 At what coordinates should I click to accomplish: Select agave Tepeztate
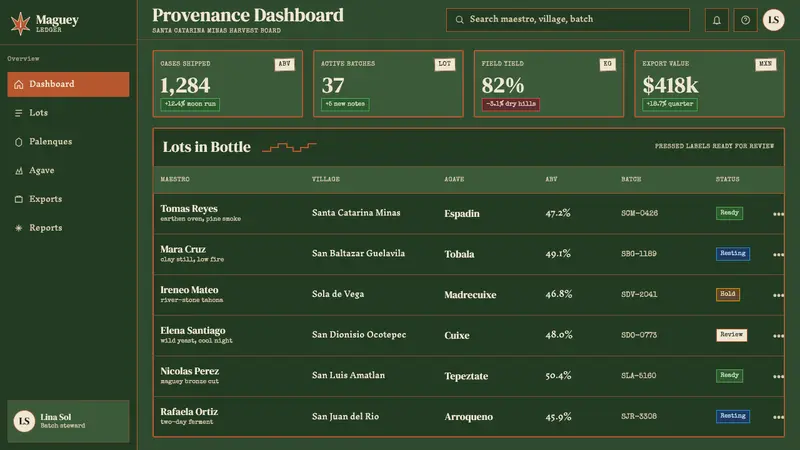tap(466, 376)
